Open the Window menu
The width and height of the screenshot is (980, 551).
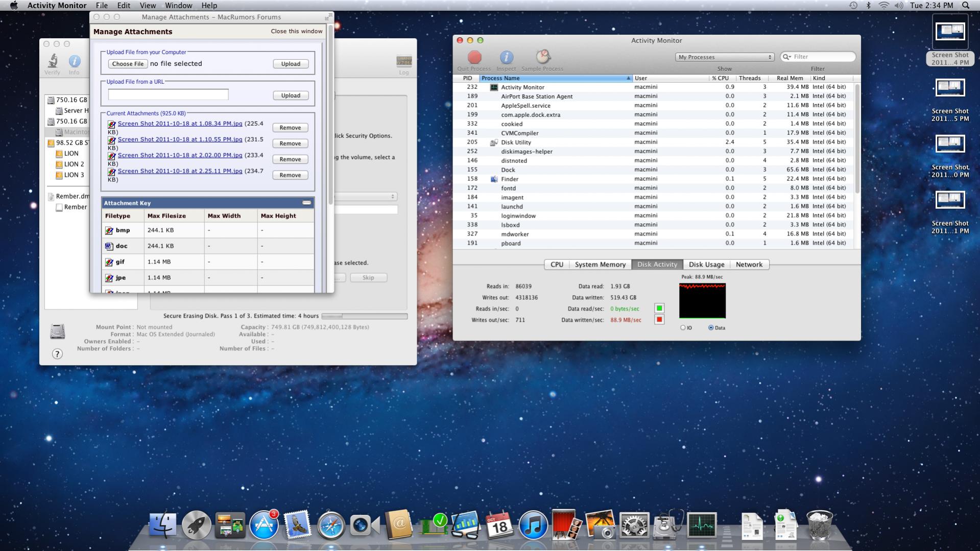point(179,5)
